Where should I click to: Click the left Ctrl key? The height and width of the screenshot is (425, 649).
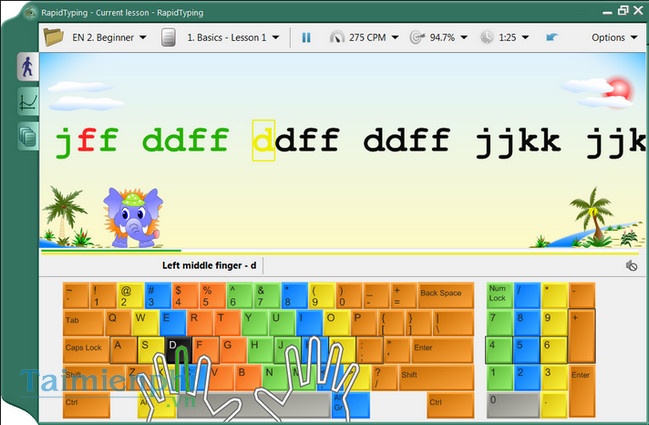point(87,405)
